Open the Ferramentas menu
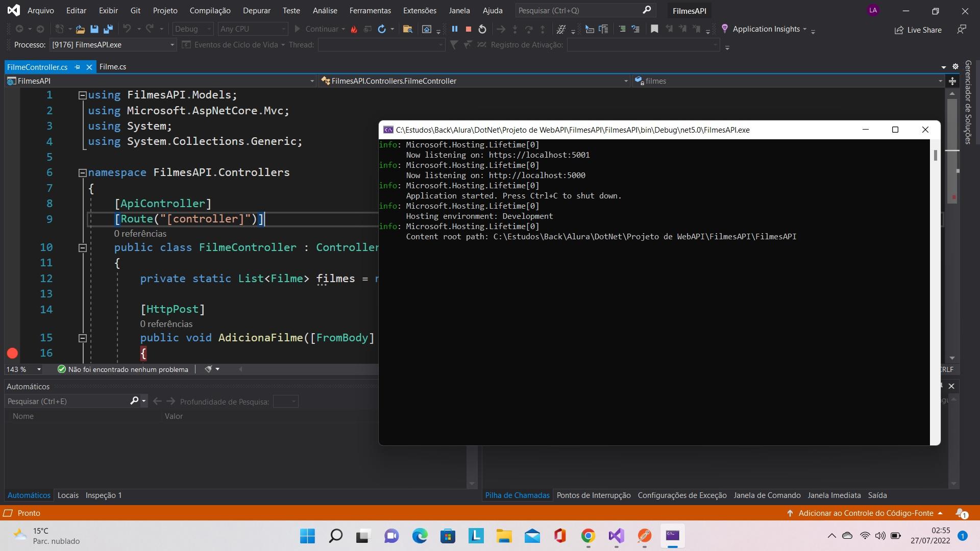980x551 pixels. (x=370, y=10)
